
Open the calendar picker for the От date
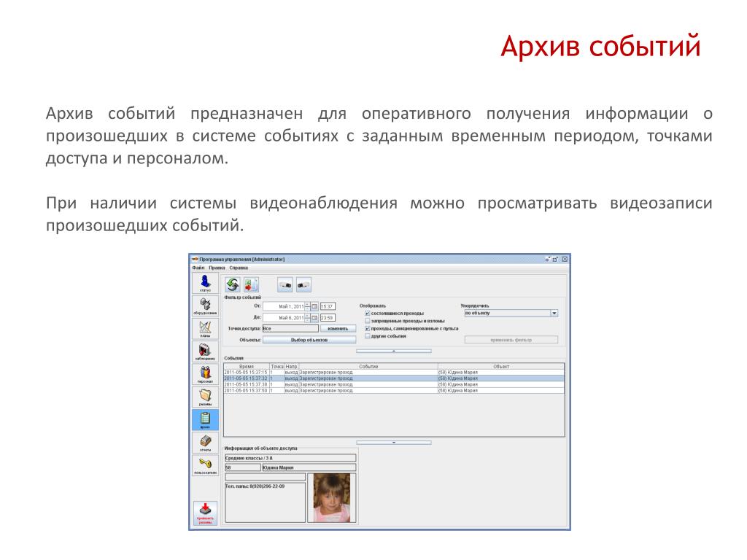pos(314,306)
